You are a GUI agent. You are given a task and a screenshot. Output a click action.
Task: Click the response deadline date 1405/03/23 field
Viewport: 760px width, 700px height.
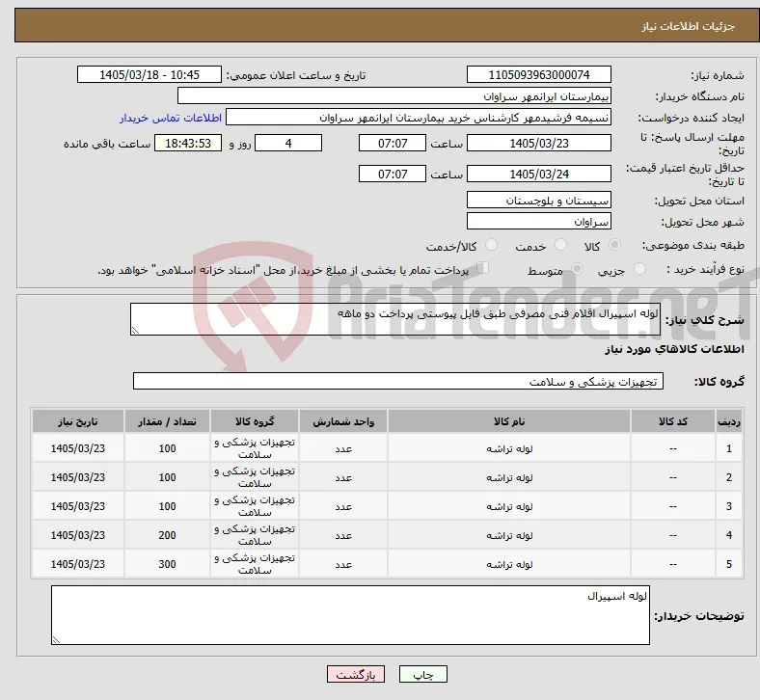(x=539, y=143)
